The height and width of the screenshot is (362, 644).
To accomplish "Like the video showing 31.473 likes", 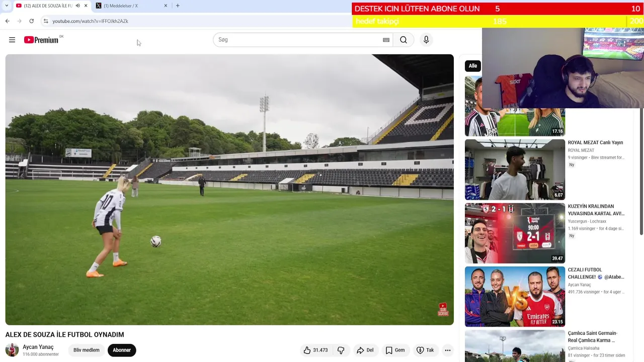I will [315, 350].
